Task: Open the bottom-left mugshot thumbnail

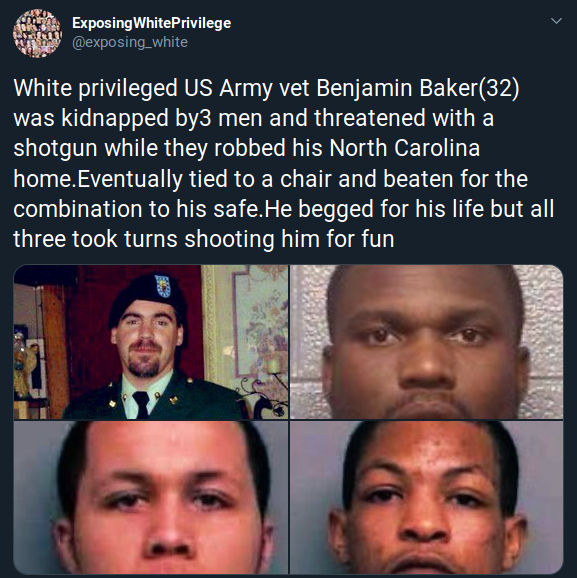Action: (x=151, y=497)
